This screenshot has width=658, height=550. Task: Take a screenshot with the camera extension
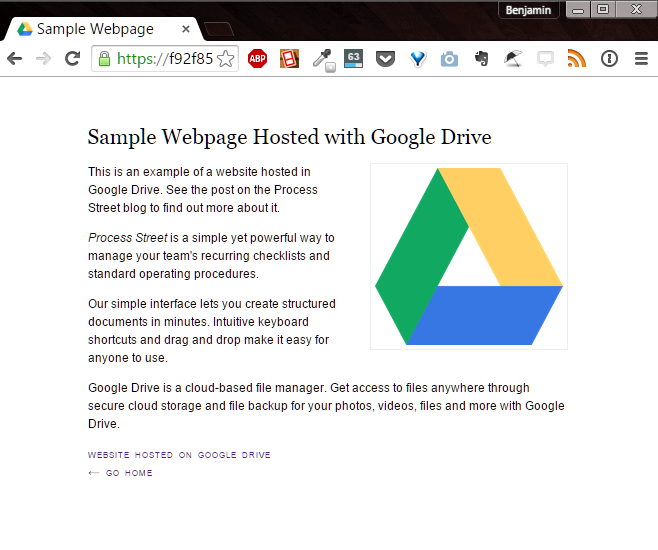pos(449,59)
